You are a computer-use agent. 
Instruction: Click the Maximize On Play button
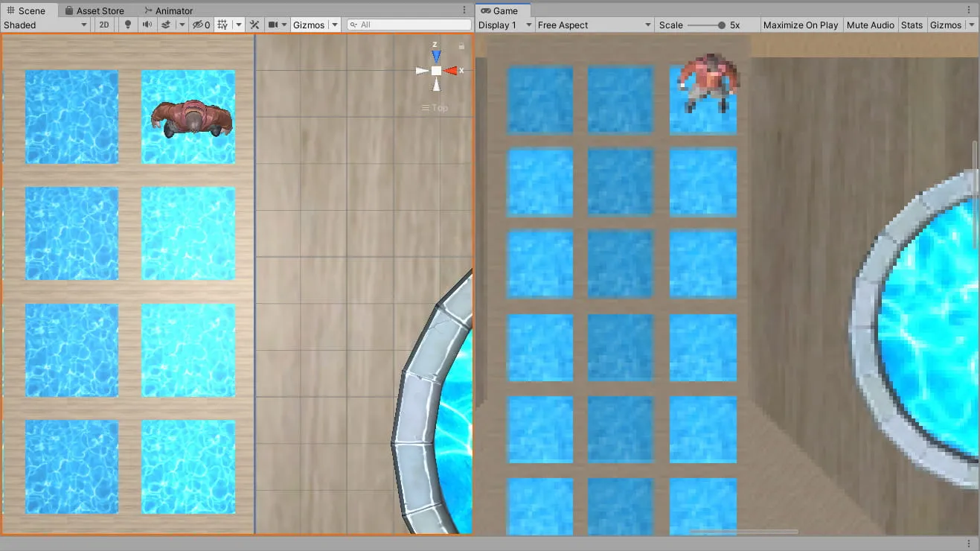pos(800,25)
